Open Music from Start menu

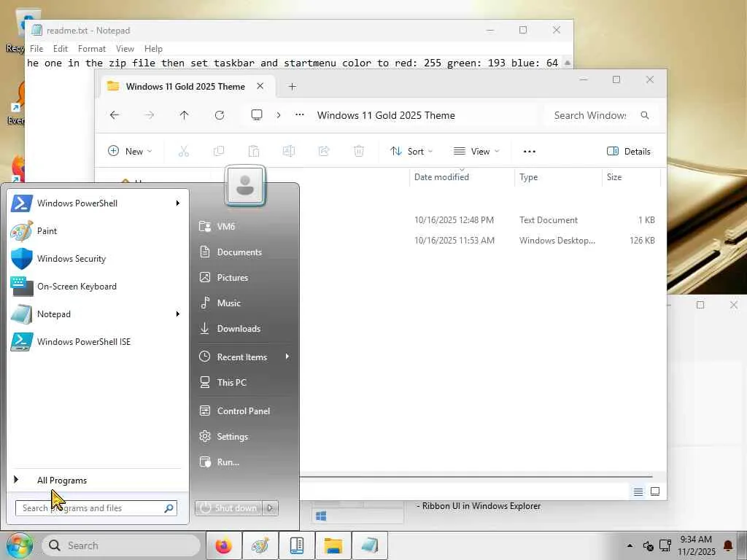point(245,303)
